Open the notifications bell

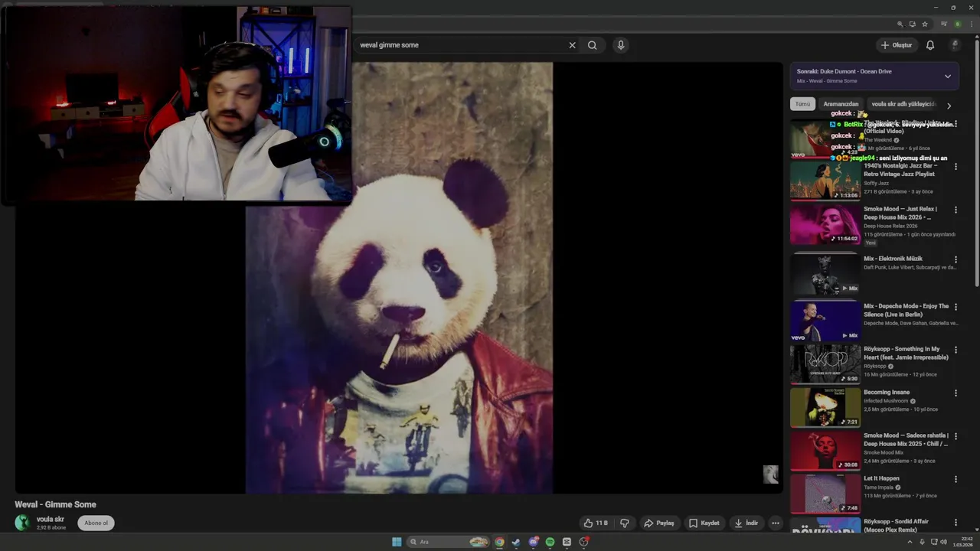point(930,45)
